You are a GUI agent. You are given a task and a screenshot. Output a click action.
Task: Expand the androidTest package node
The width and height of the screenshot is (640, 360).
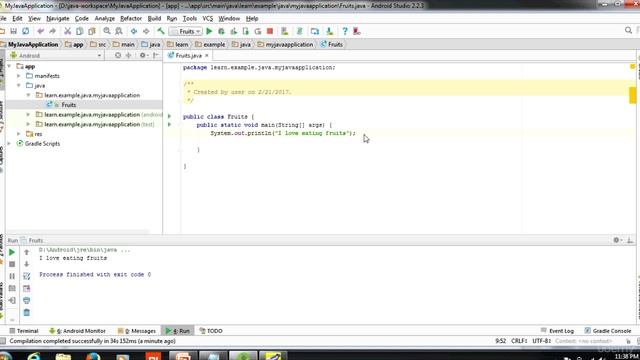pos(29,115)
